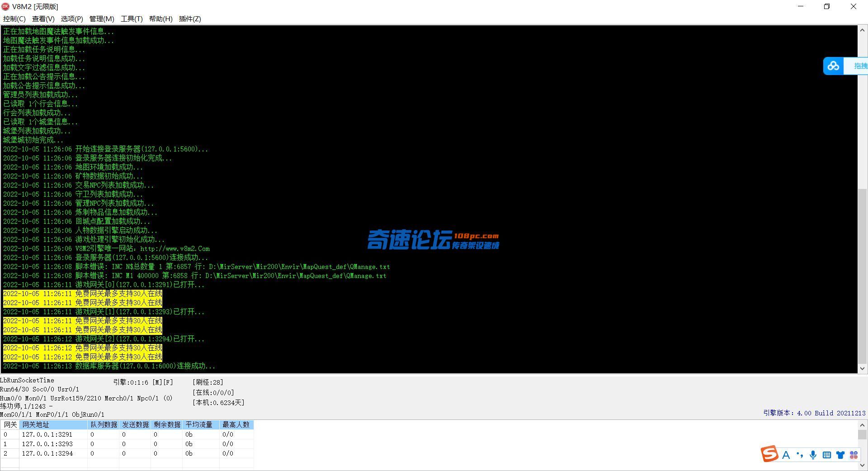
Task: Click the V8M2 app icon in title bar
Action: click(x=5, y=6)
